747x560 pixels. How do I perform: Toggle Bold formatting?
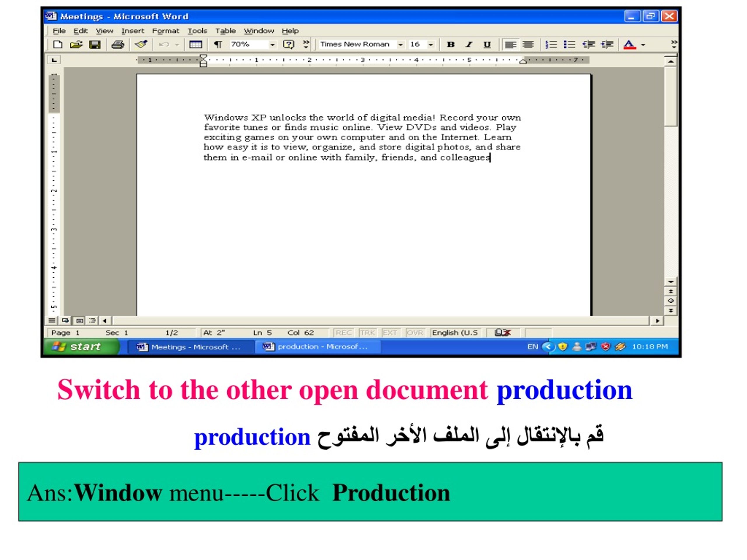pyautogui.click(x=451, y=45)
